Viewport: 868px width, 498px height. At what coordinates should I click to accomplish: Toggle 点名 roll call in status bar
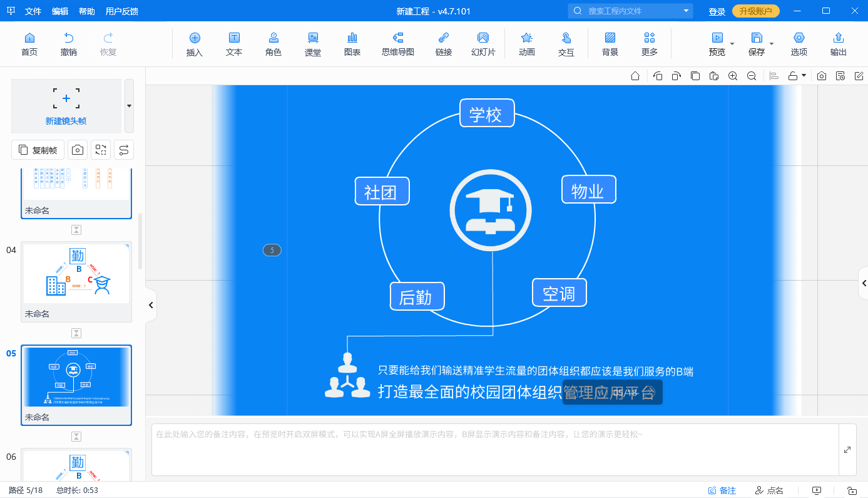click(x=769, y=490)
